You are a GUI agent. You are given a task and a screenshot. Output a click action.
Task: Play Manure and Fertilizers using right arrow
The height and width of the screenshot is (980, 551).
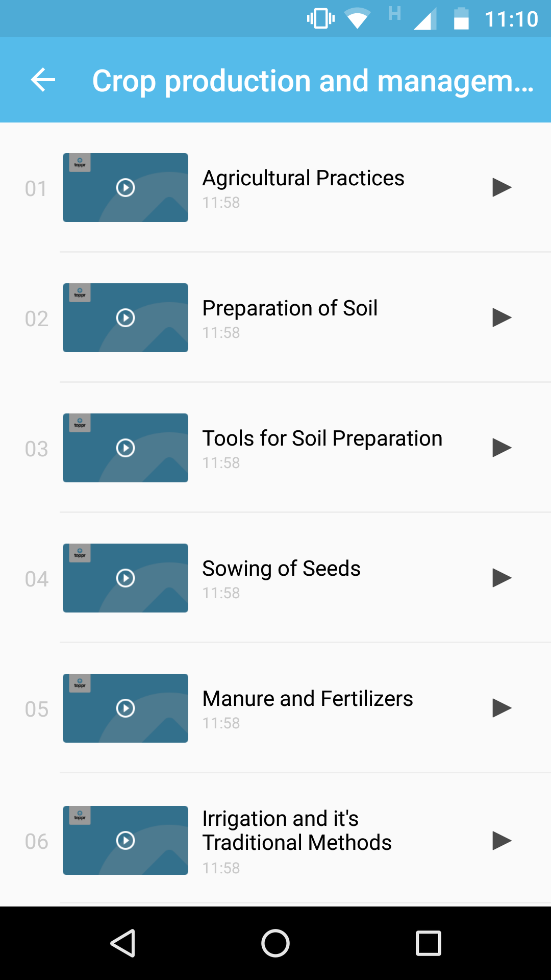tap(502, 708)
